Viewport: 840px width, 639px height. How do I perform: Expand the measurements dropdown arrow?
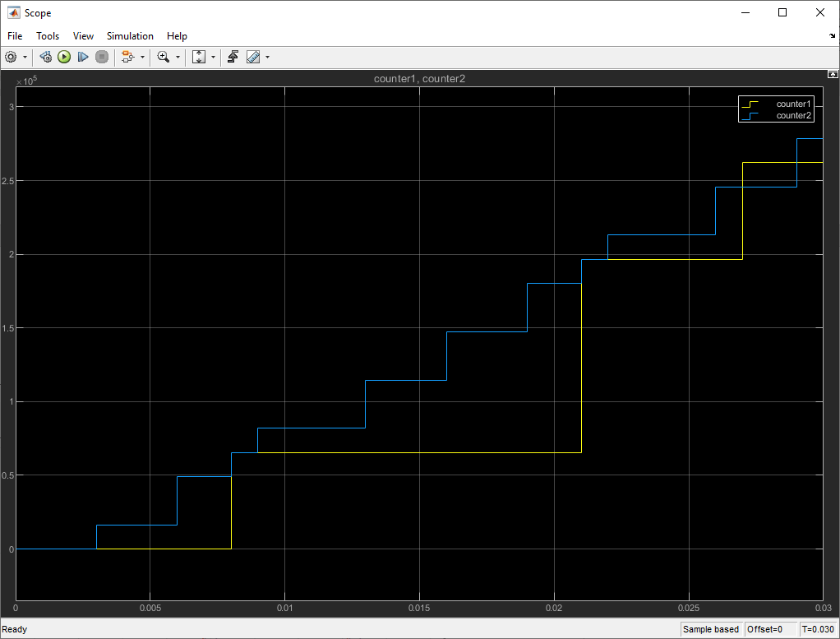pyautogui.click(x=267, y=57)
